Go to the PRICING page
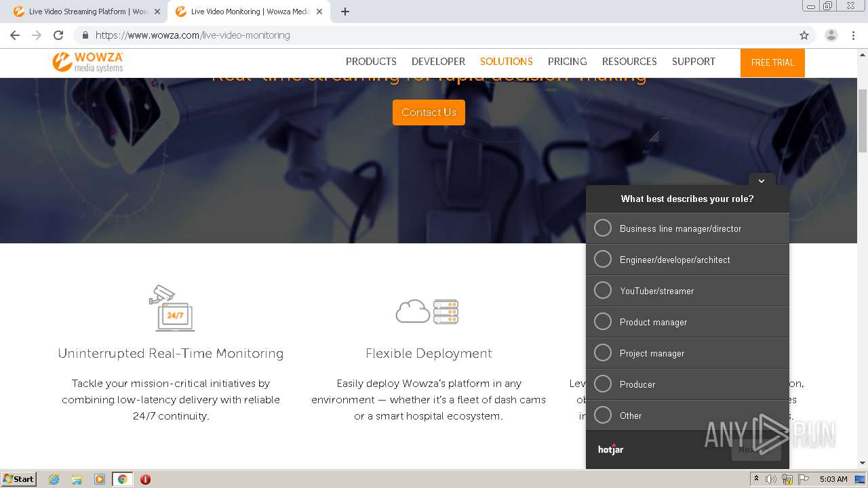This screenshot has width=868, height=488. [567, 62]
